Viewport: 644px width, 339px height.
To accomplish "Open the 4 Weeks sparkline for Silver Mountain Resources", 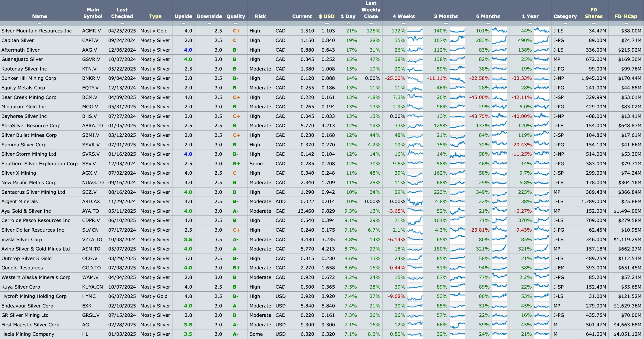I will pos(415,31).
